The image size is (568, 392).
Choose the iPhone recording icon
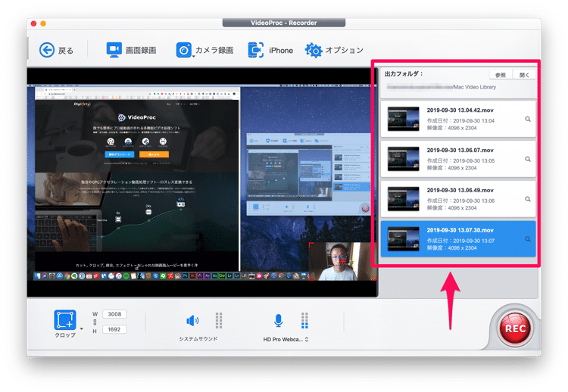click(256, 50)
